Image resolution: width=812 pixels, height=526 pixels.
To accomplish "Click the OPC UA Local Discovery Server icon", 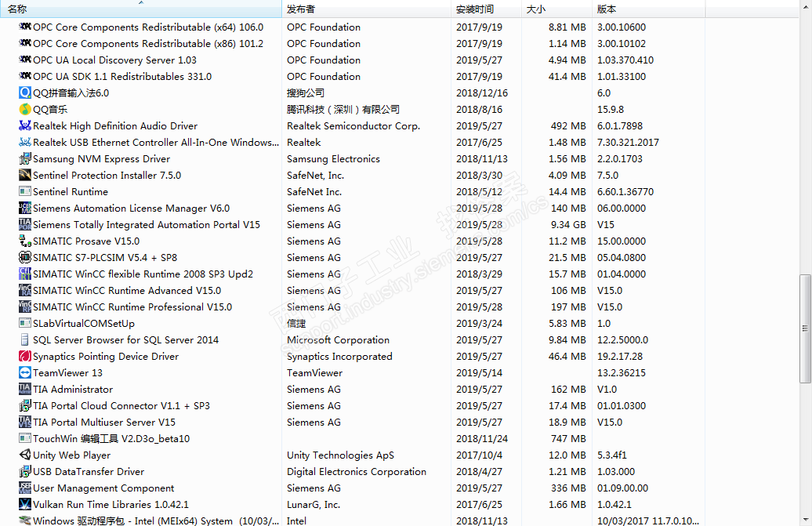I will (x=25, y=60).
